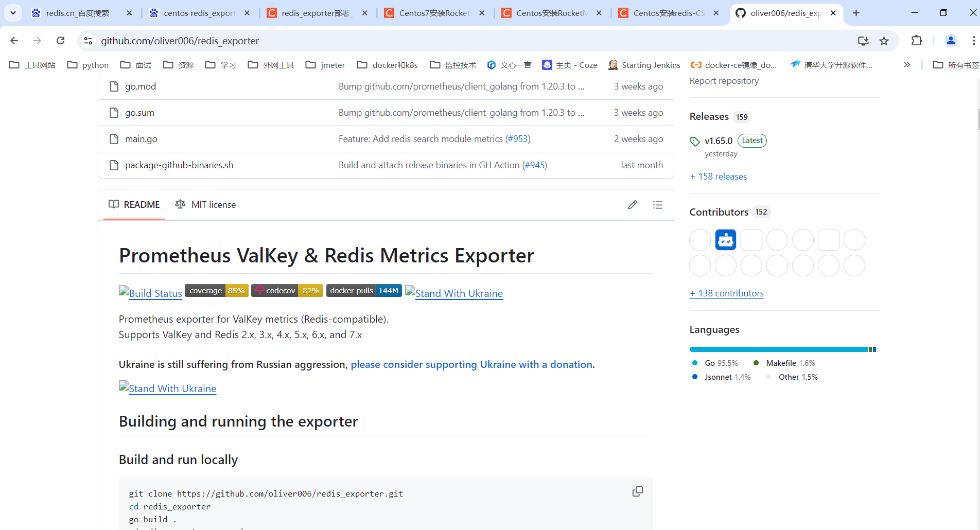Open the Chrome profile avatar
Screen dimensions: 980x530
point(951,41)
